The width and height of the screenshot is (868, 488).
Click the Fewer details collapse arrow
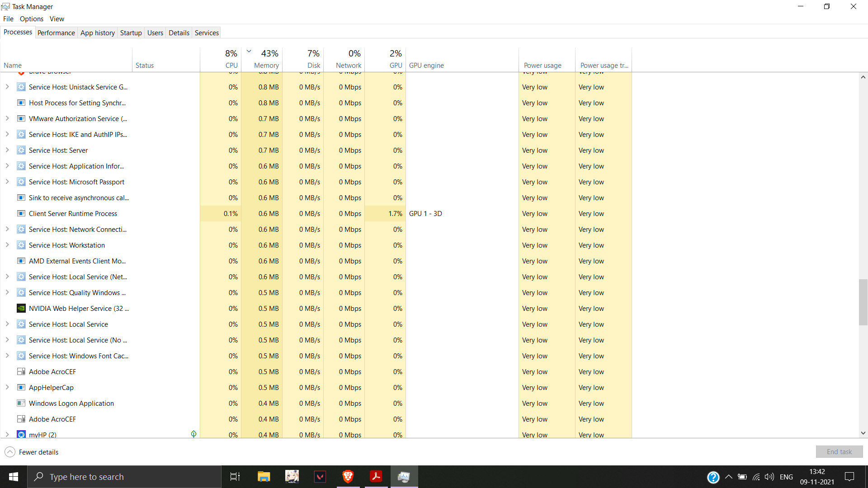click(10, 452)
